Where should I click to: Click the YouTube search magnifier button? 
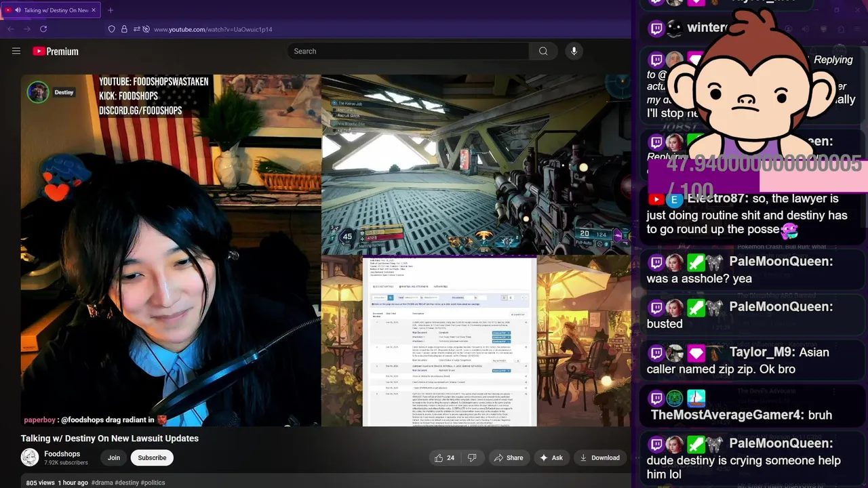coord(543,51)
